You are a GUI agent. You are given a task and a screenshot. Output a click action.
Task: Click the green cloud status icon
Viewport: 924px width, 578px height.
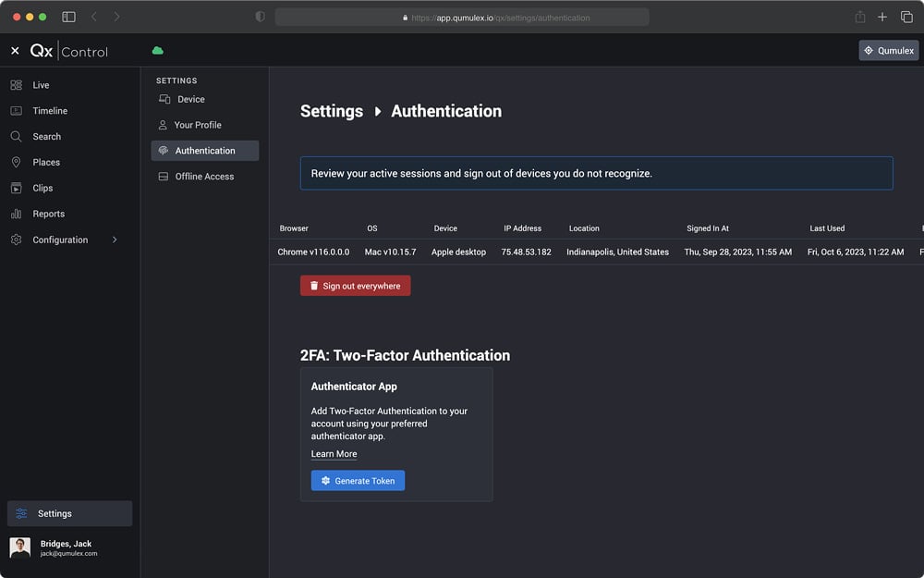tap(157, 51)
